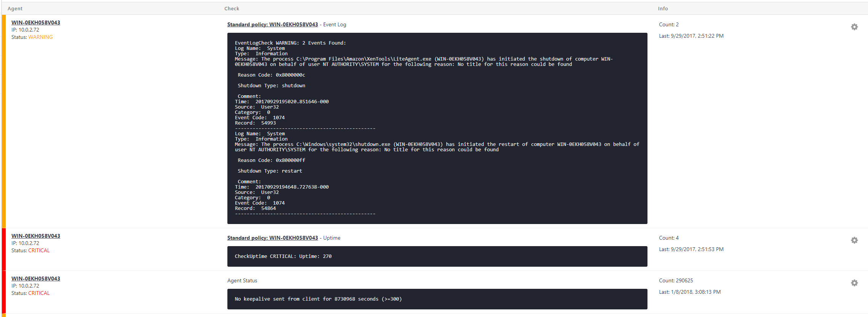The height and width of the screenshot is (317, 868).
Task: Select 'Count: 2' info text
Action: click(669, 24)
